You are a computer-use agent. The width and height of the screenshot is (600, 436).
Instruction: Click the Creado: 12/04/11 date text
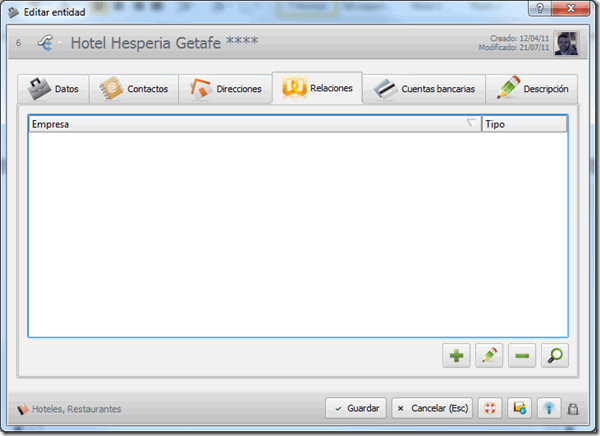click(x=519, y=38)
